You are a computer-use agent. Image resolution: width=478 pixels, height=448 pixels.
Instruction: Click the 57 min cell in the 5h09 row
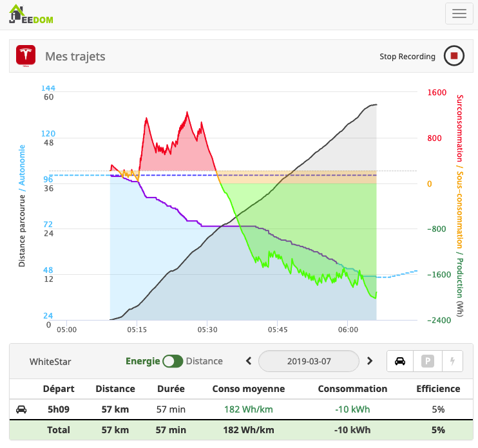click(171, 409)
